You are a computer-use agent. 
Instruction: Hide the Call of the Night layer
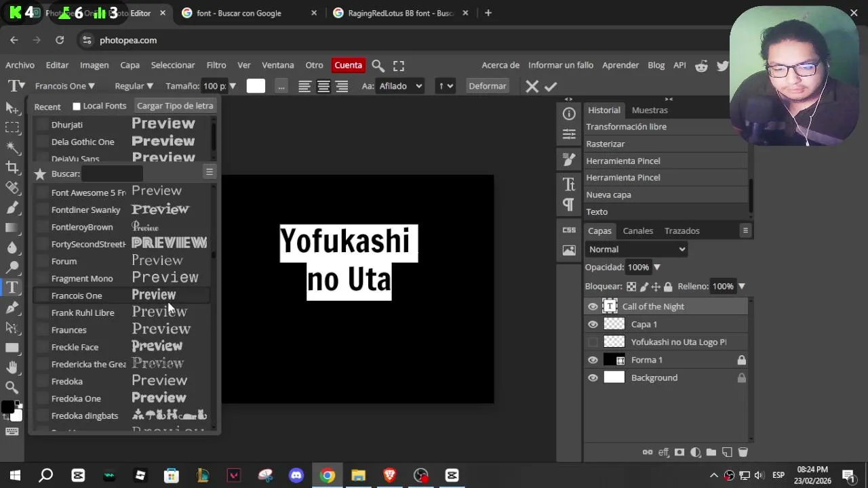(593, 307)
